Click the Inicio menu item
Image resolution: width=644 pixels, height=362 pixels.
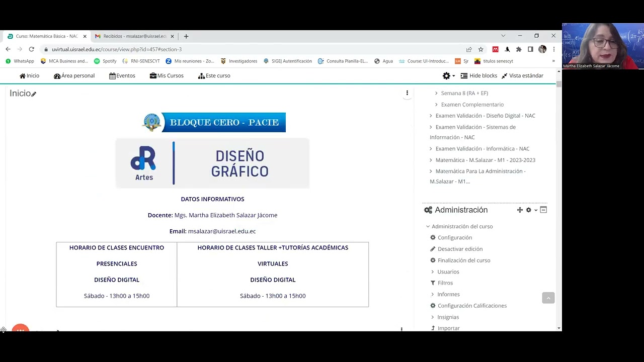29,75
